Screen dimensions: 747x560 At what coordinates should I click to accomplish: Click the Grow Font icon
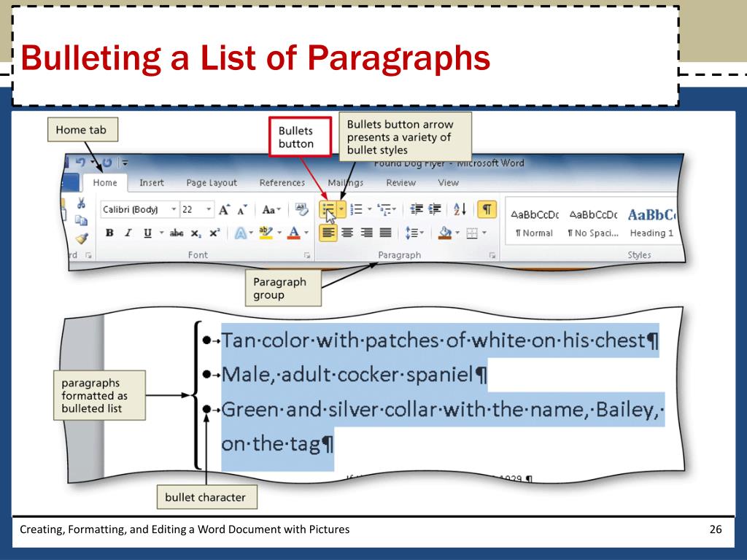225,209
